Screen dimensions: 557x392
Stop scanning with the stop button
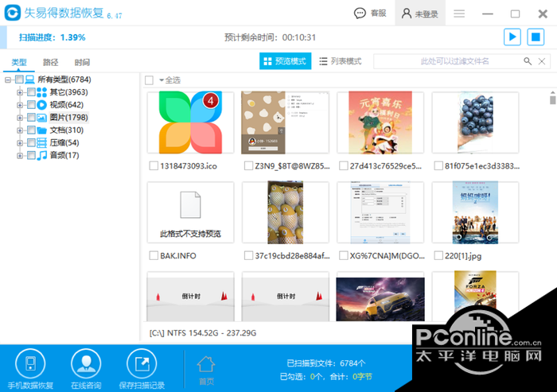coord(536,37)
